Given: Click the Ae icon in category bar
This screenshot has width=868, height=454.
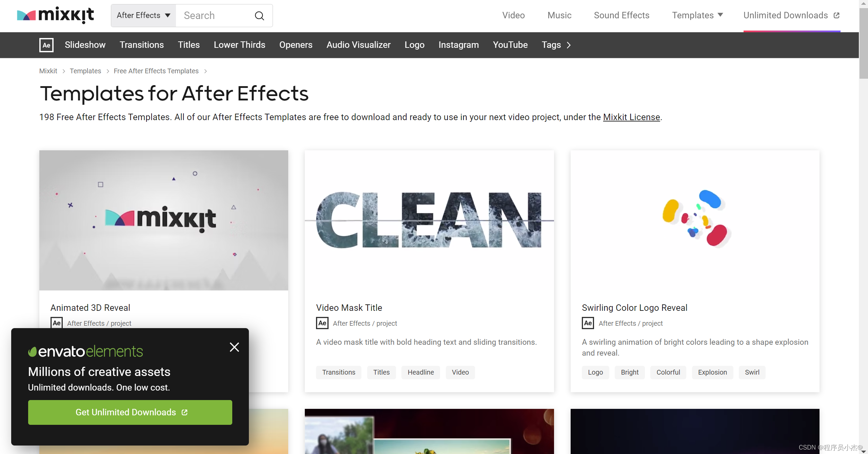Looking at the screenshot, I should pos(46,45).
